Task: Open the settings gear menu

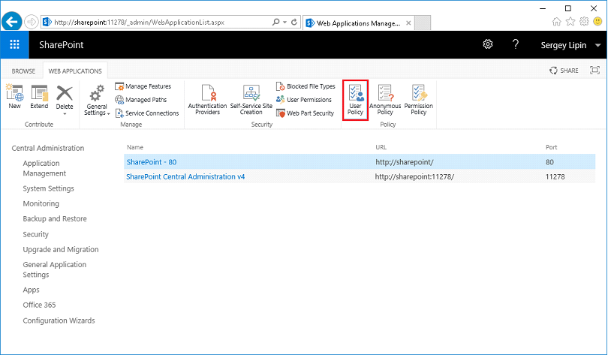Action: 487,45
